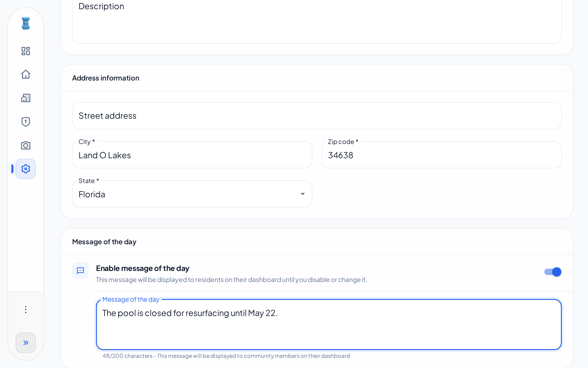Open the State dropdown showing Florida
Screen dimensions: 588x368
click(x=192, y=194)
